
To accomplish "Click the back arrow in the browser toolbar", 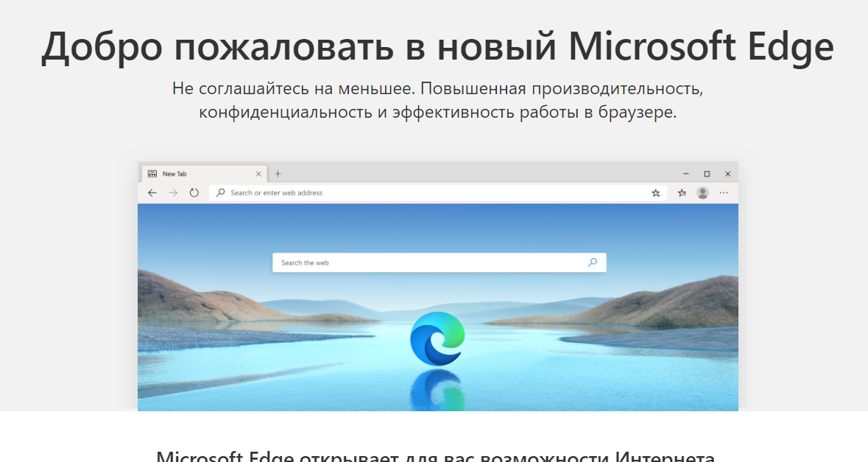I will pos(152,193).
